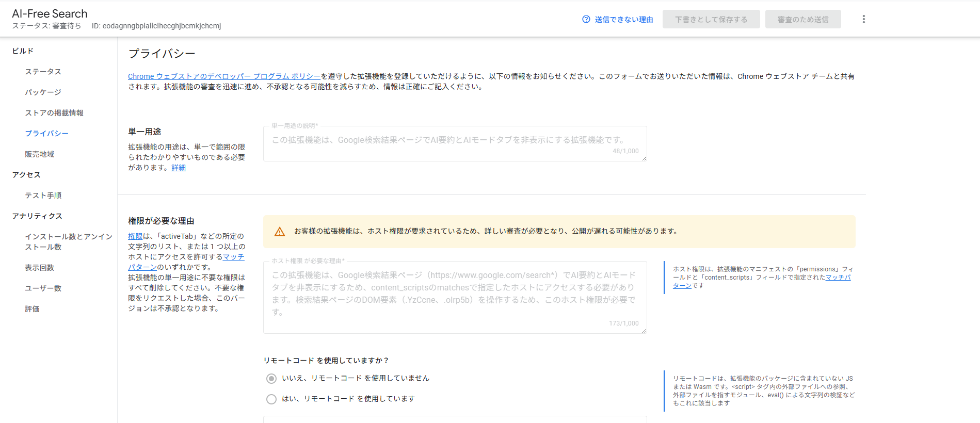Select いいえ、リモートコードを使用していません radio button
The width and height of the screenshot is (980, 423).
(271, 379)
